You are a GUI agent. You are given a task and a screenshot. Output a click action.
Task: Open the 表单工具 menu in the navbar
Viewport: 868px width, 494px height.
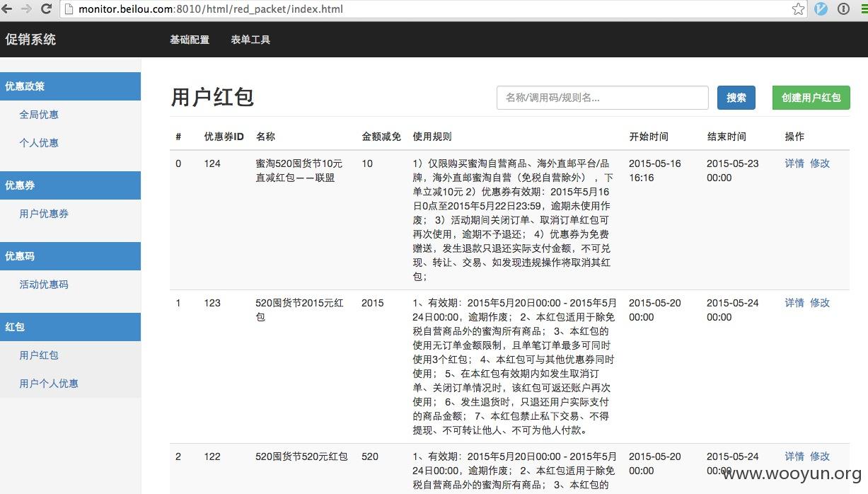coord(250,40)
